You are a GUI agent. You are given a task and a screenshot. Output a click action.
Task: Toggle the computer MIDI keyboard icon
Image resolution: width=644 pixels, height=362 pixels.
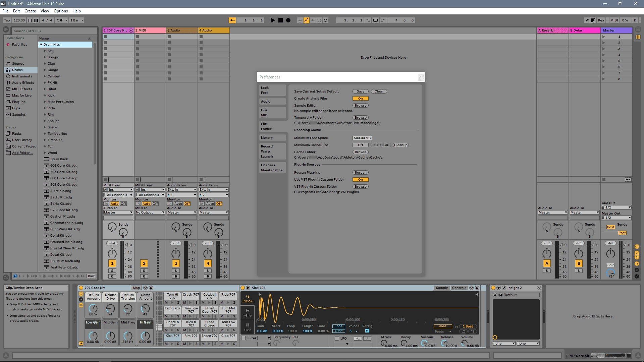coord(593,20)
